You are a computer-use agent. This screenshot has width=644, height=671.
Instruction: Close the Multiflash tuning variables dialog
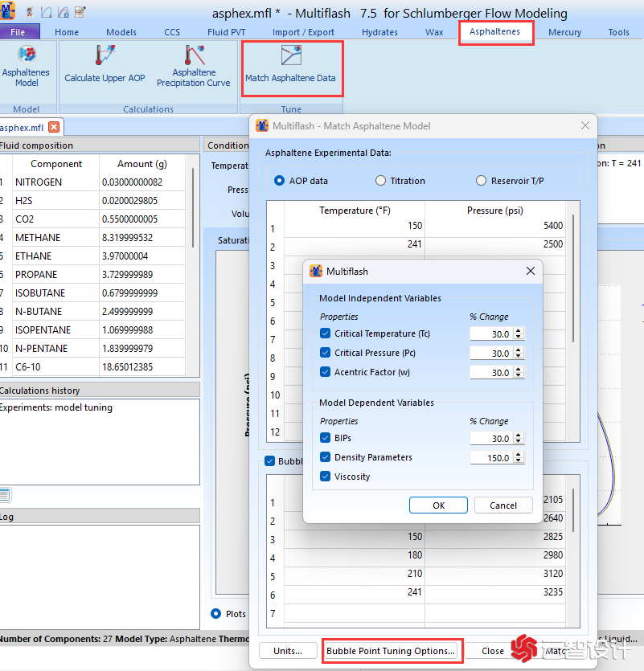point(530,271)
